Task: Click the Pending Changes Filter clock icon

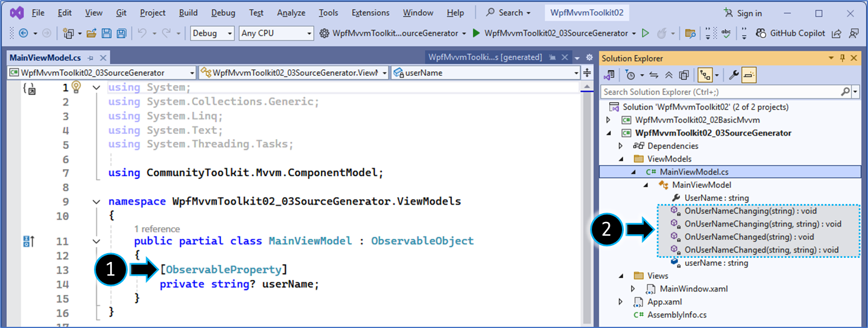Action: point(631,75)
